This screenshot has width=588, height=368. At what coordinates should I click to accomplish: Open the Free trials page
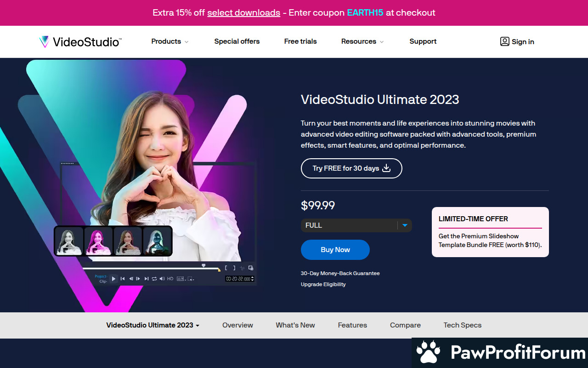tap(300, 41)
